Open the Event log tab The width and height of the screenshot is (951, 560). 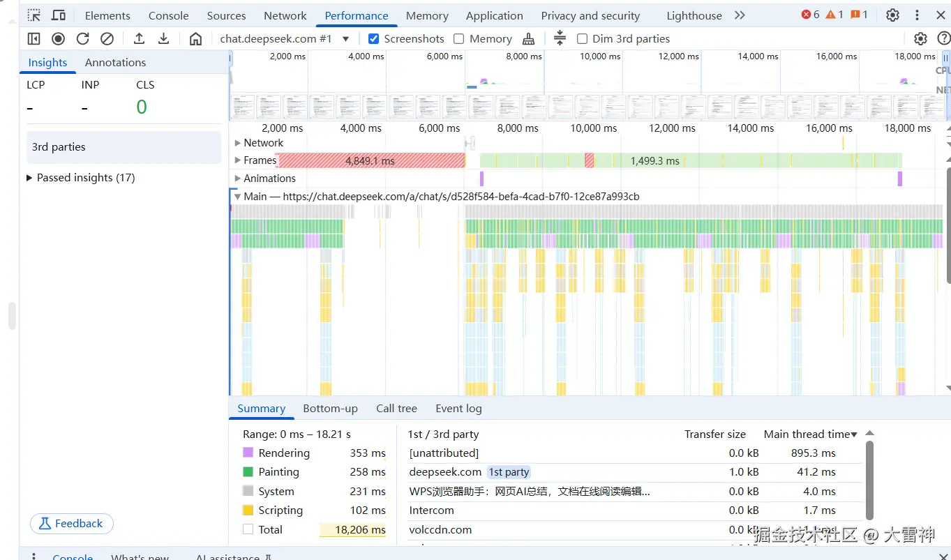458,408
